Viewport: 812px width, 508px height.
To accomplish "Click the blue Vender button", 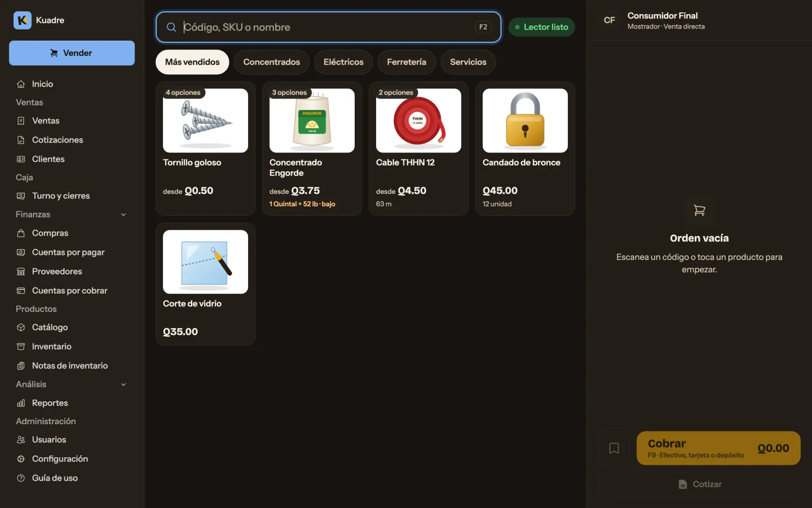I will click(x=72, y=53).
